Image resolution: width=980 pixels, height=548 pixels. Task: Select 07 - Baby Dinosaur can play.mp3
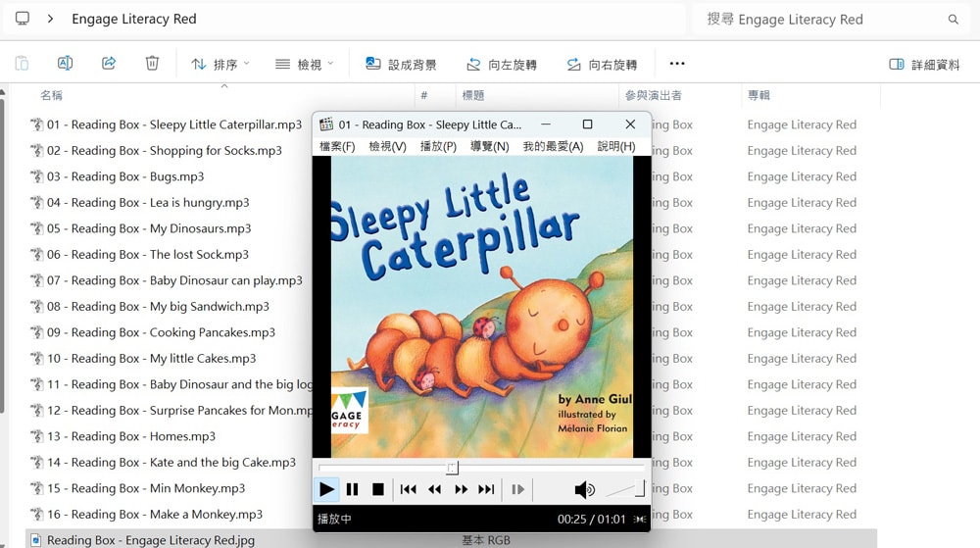click(174, 280)
